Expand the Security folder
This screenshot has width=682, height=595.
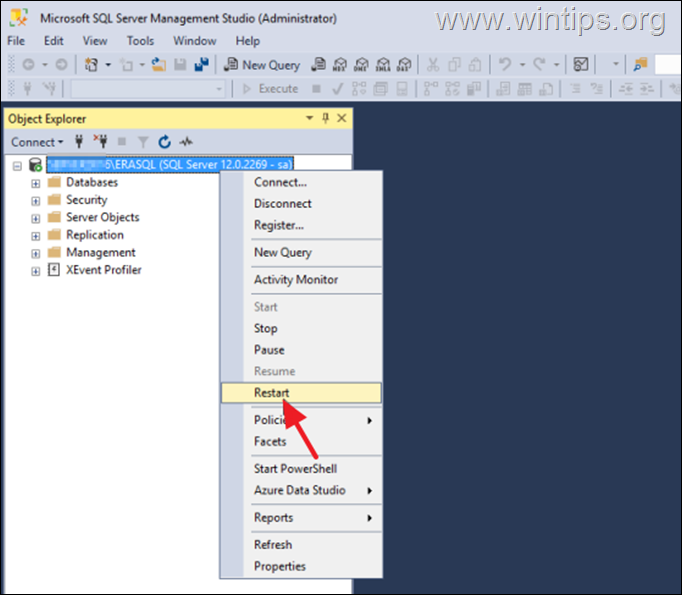coord(35,201)
